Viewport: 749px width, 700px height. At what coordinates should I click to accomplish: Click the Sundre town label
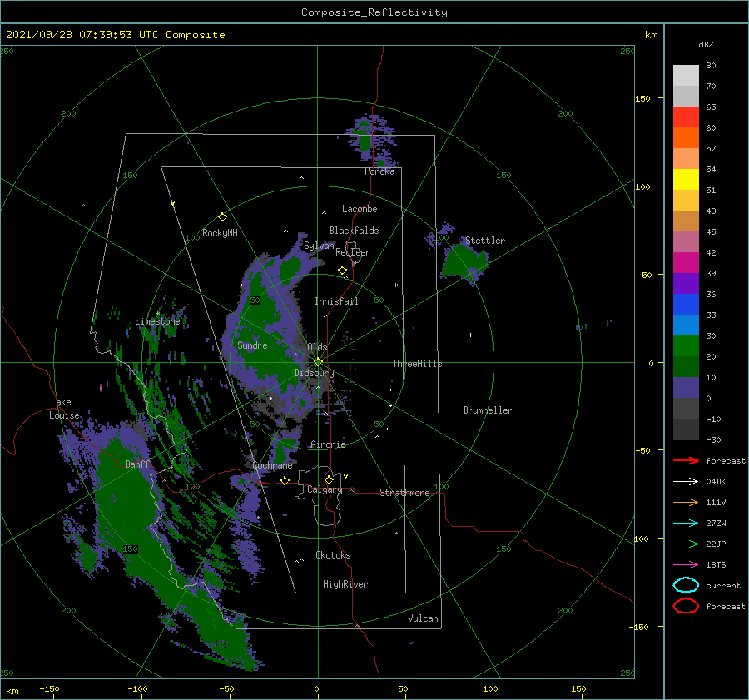(x=252, y=345)
